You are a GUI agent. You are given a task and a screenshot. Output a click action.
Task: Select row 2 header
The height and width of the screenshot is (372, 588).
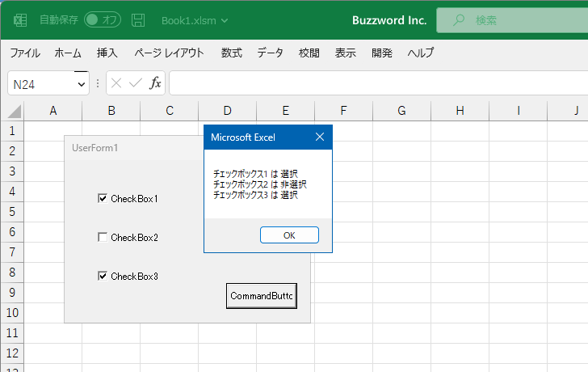[x=12, y=151]
